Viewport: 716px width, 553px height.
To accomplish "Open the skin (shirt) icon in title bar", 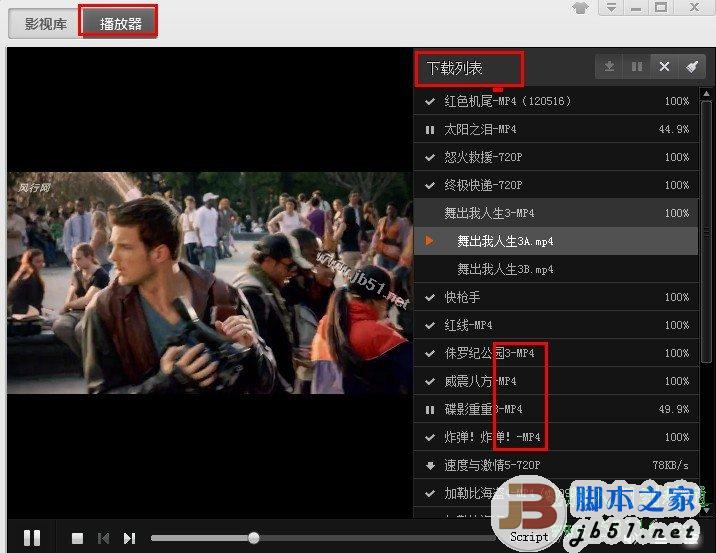I will pos(580,7).
